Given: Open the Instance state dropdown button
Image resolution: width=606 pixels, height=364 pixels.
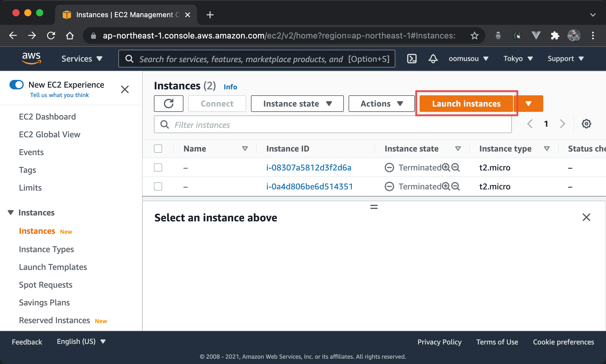Looking at the screenshot, I should pos(297,104).
